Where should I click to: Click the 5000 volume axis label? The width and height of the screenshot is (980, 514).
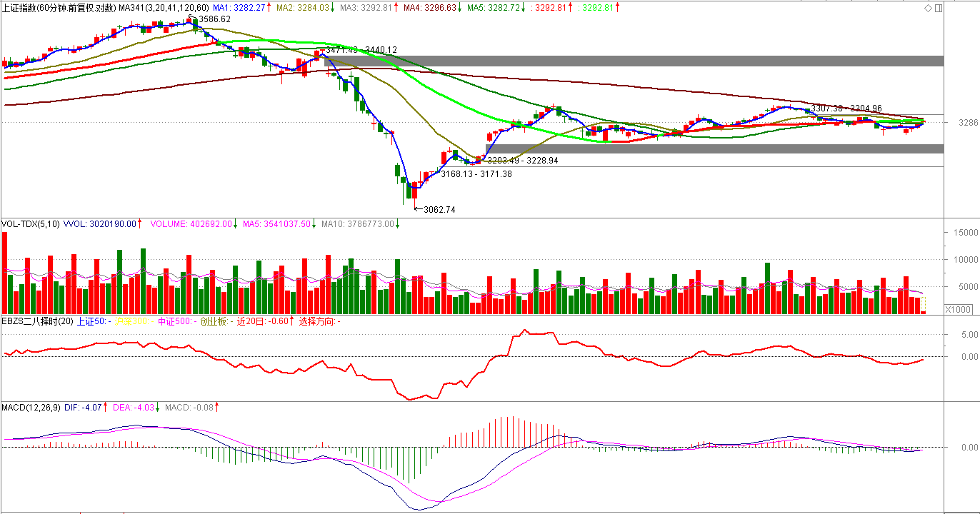pos(967,287)
